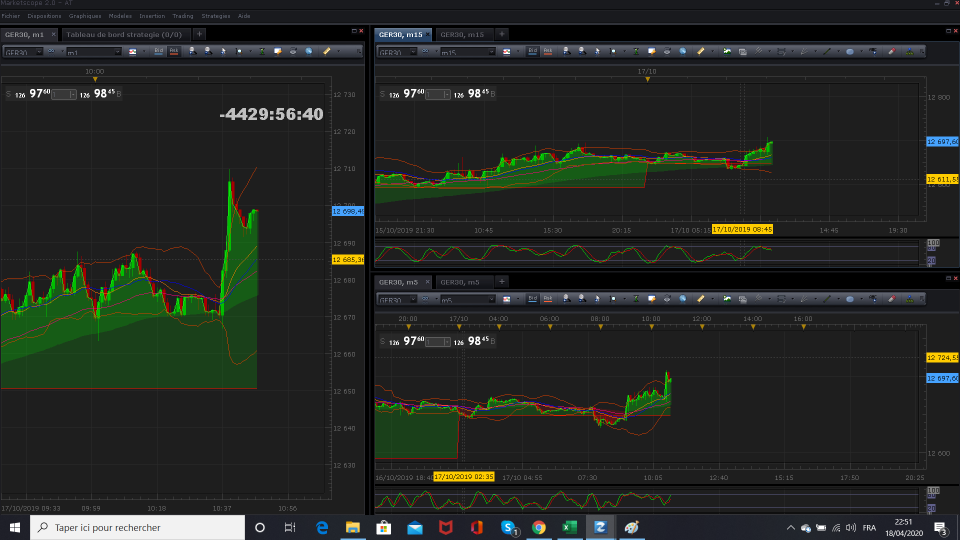960x540 pixels.
Task: Select ellipse shape tool in m15 toolbar
Action: (x=850, y=51)
